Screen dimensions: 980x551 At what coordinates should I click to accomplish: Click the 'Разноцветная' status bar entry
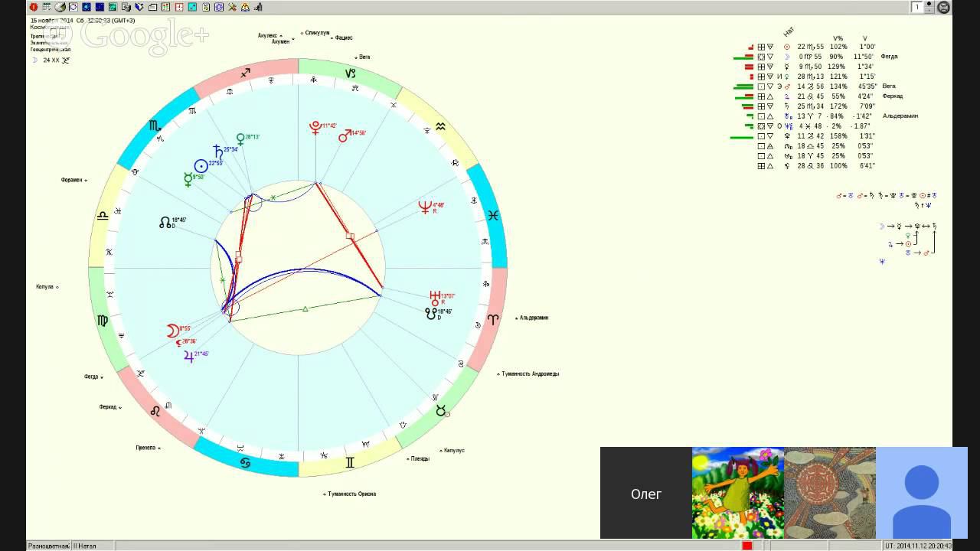[48, 546]
